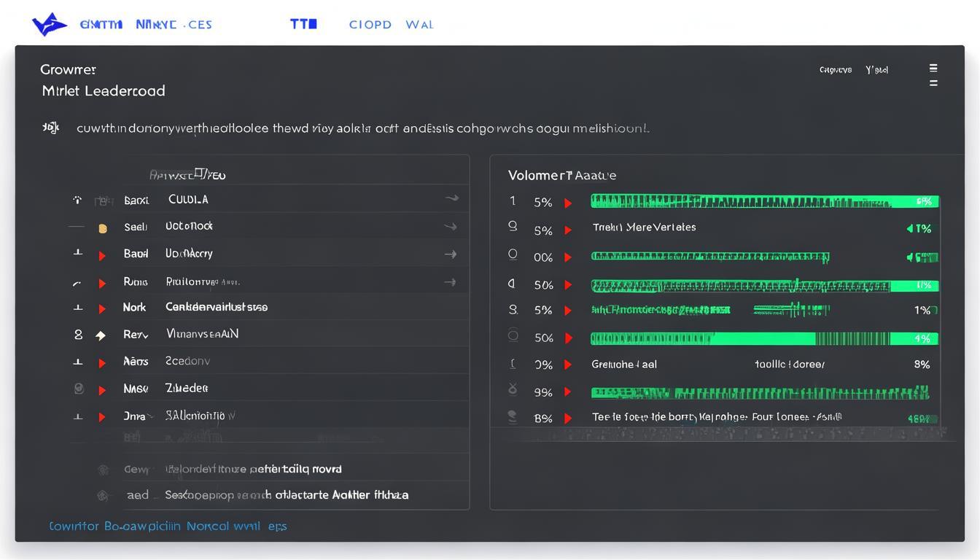This screenshot has height=560, width=980.
Task: Click the blue link at the bottom of the panel
Action: pyautogui.click(x=168, y=526)
